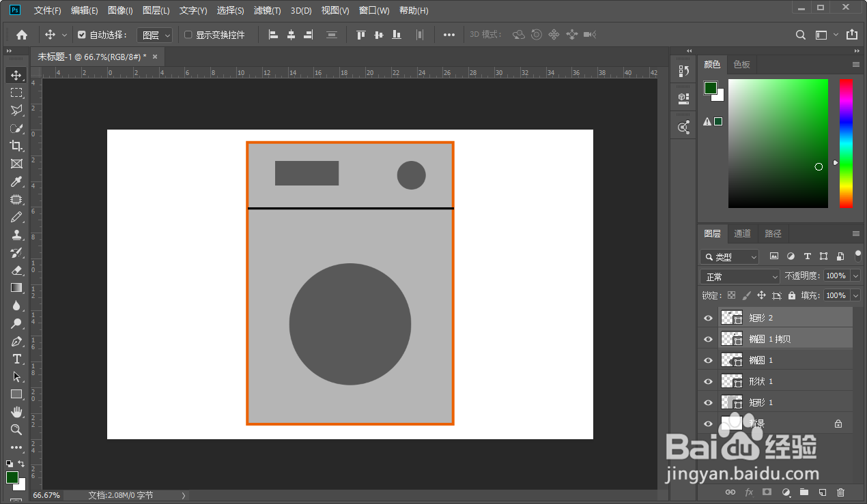The width and height of the screenshot is (867, 504).
Task: Hide the 椭圆 1 拷贝 layer
Action: [708, 339]
